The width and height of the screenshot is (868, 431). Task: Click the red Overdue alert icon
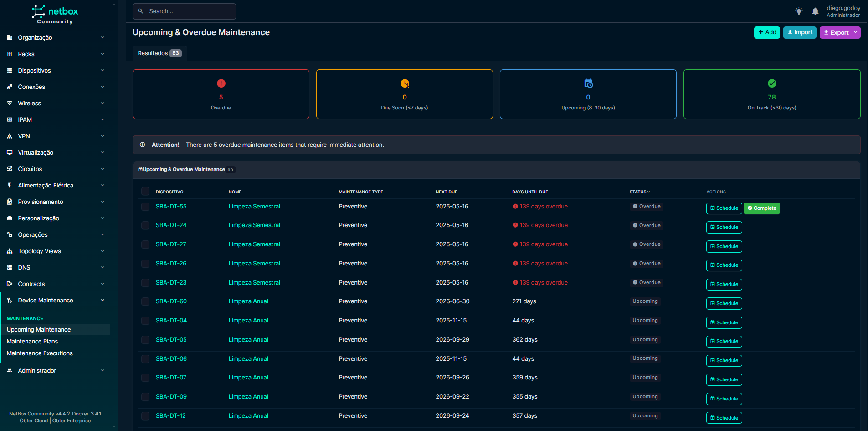(221, 83)
